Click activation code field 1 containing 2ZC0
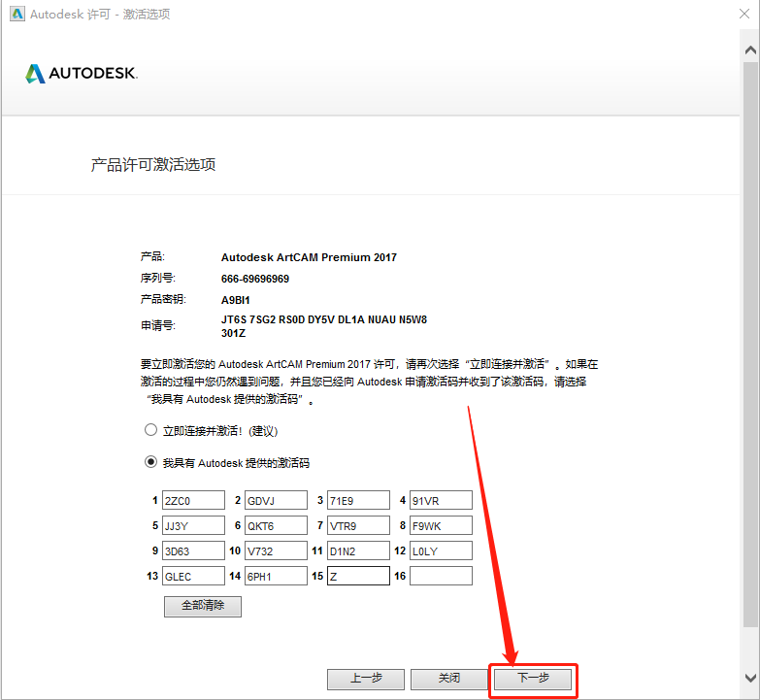760x700 pixels. click(x=193, y=500)
